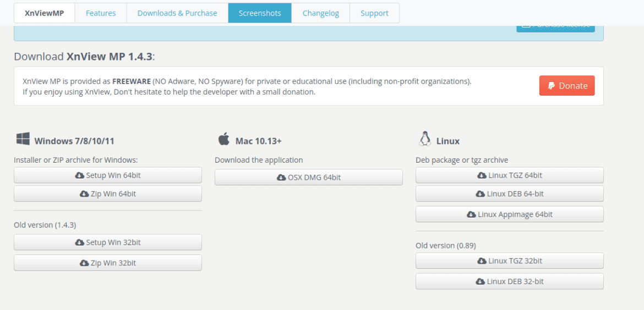Download Zip Win 64bit archive

[108, 193]
